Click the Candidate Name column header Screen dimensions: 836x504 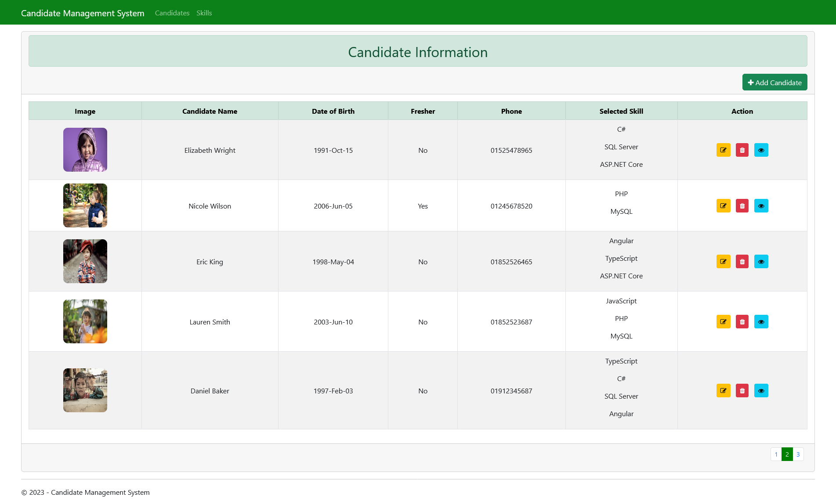(210, 111)
